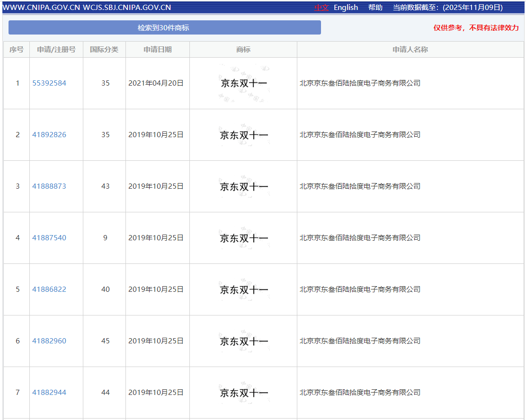Click trademark image in row 1
This screenshot has width=526, height=420.
244,83
